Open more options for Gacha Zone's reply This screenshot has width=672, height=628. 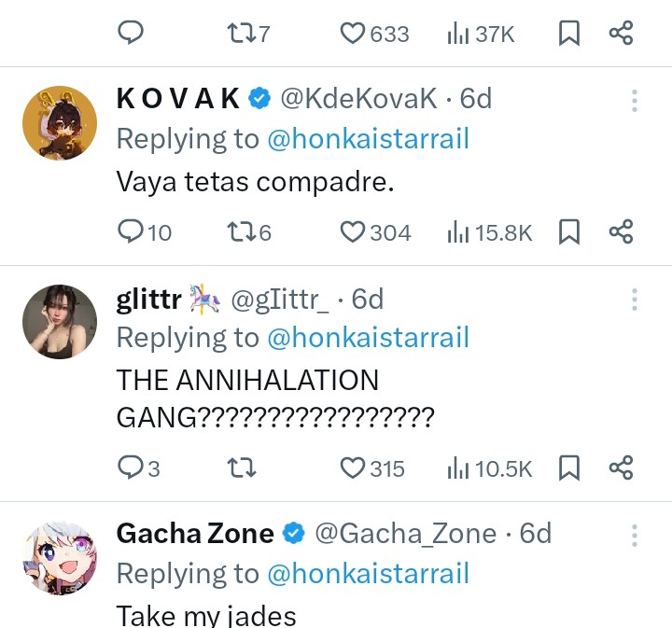click(x=635, y=535)
